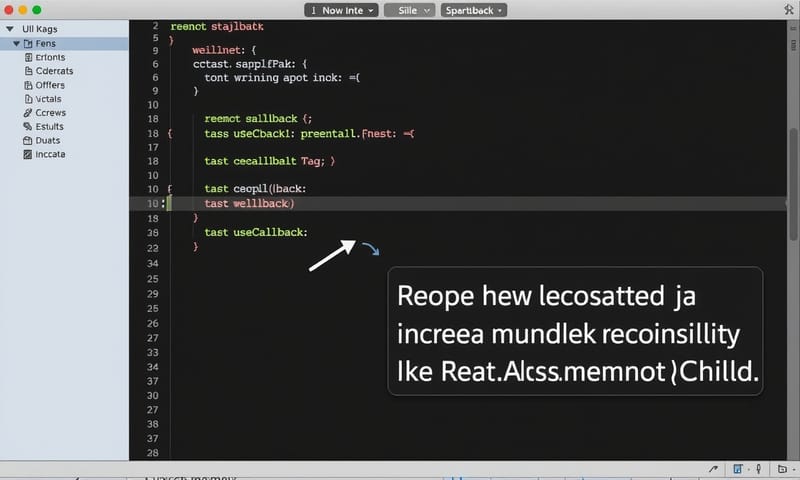Select the Estults item in sidebar
Viewport: 800px width, 480px height.
click(49, 127)
